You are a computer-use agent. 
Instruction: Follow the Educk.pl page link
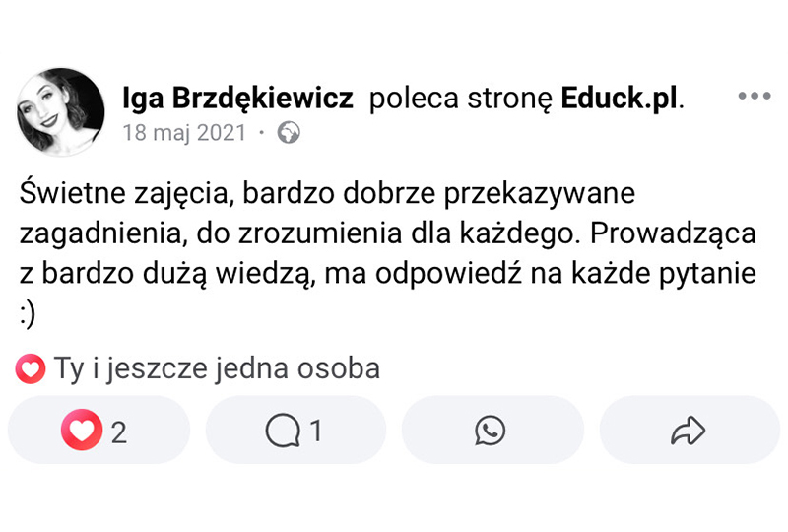[x=620, y=99]
